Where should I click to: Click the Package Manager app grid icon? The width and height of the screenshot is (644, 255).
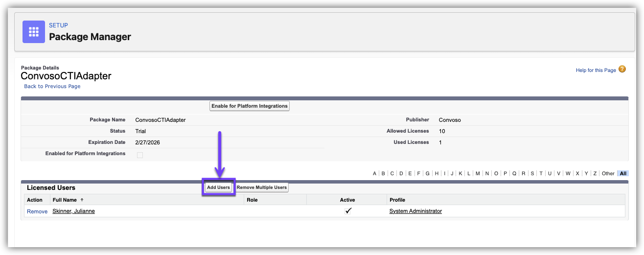34,32
